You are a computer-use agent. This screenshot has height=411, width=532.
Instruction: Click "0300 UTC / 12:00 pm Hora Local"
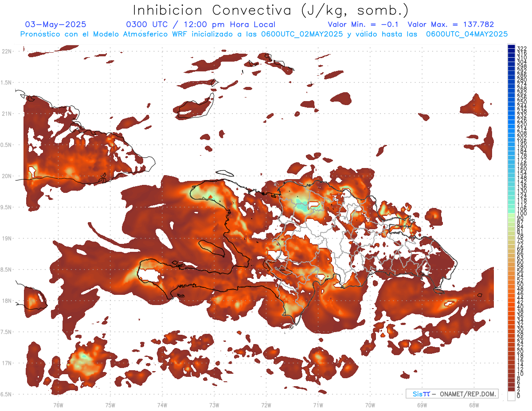point(201,24)
